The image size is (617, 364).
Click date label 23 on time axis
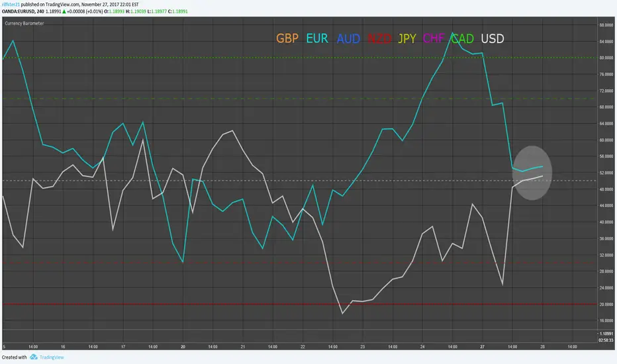pos(362,347)
